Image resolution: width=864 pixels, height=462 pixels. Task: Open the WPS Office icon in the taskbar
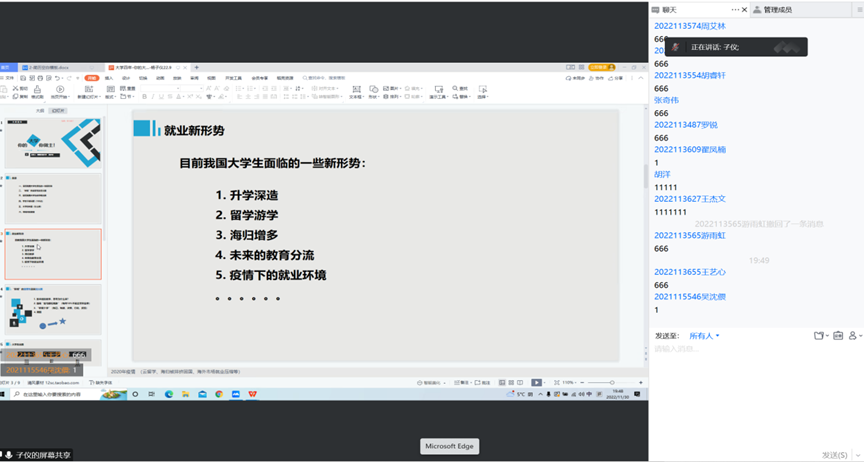[x=251, y=395]
